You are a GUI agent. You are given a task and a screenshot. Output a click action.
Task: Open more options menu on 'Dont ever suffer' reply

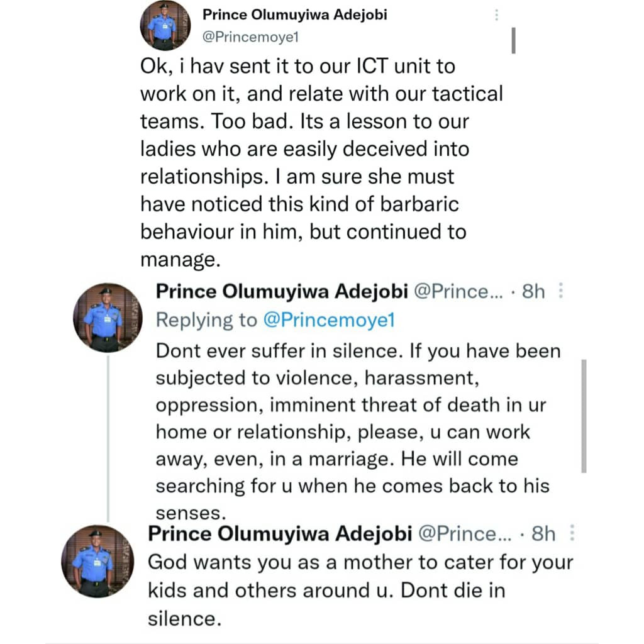pos(561,291)
